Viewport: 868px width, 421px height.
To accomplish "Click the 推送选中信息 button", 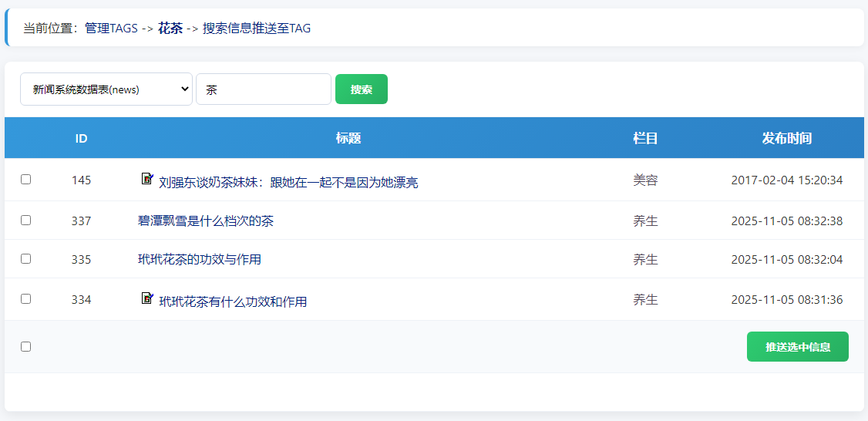I will tap(798, 347).
